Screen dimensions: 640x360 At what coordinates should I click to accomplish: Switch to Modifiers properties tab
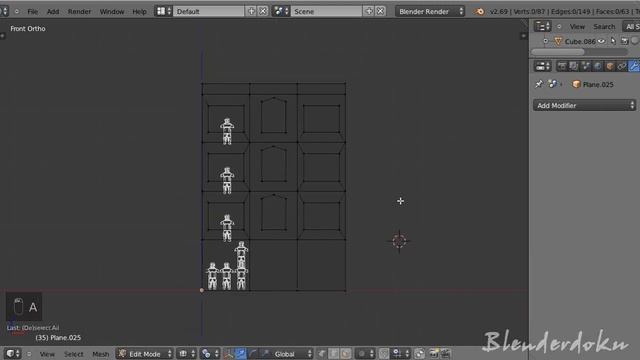coord(634,66)
